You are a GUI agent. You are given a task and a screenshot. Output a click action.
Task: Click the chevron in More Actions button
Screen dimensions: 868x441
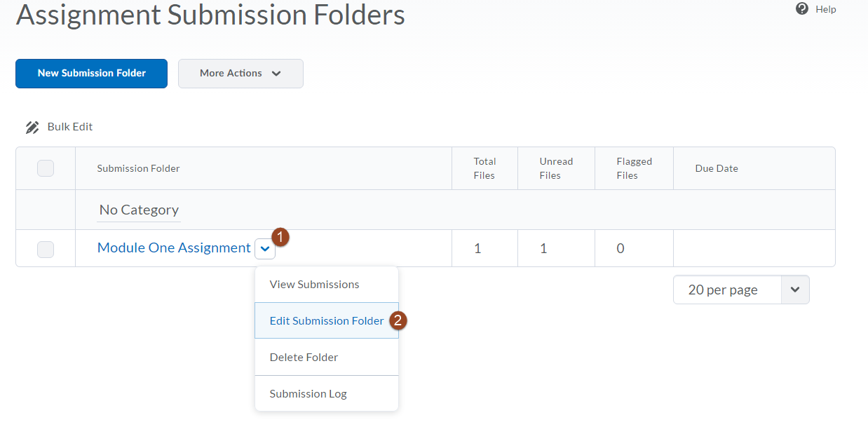point(276,74)
